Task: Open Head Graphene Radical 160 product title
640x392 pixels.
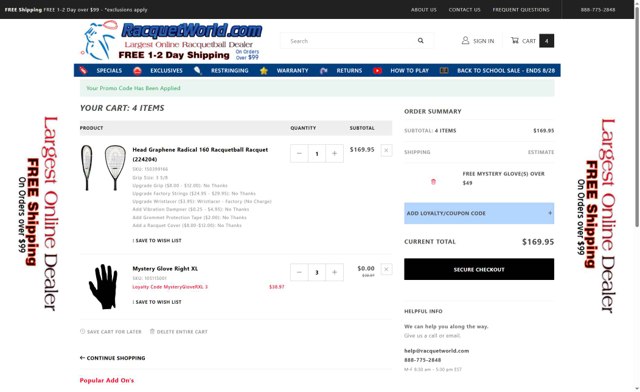Action: click(200, 154)
